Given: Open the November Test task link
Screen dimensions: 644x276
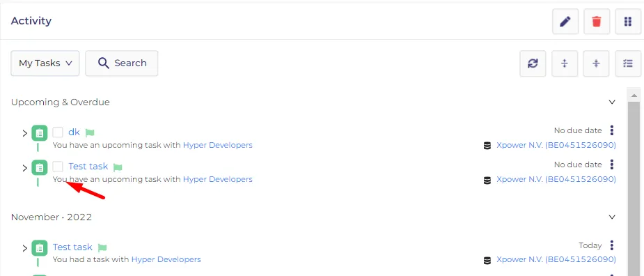Looking at the screenshot, I should (x=72, y=247).
